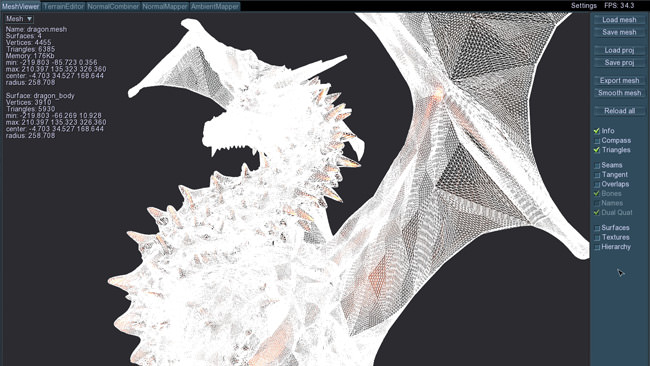Click the 'Vertices: 4455' info line
This screenshot has height=366, width=650.
pos(29,43)
